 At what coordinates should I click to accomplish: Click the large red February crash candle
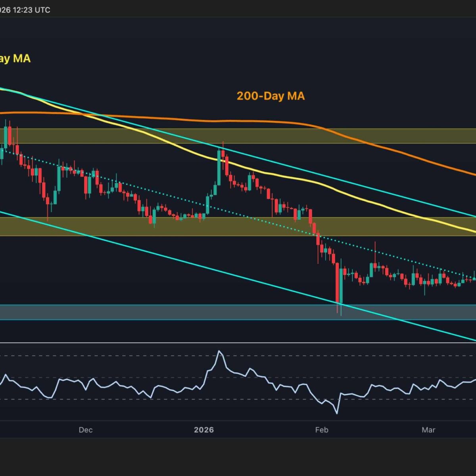(338, 282)
